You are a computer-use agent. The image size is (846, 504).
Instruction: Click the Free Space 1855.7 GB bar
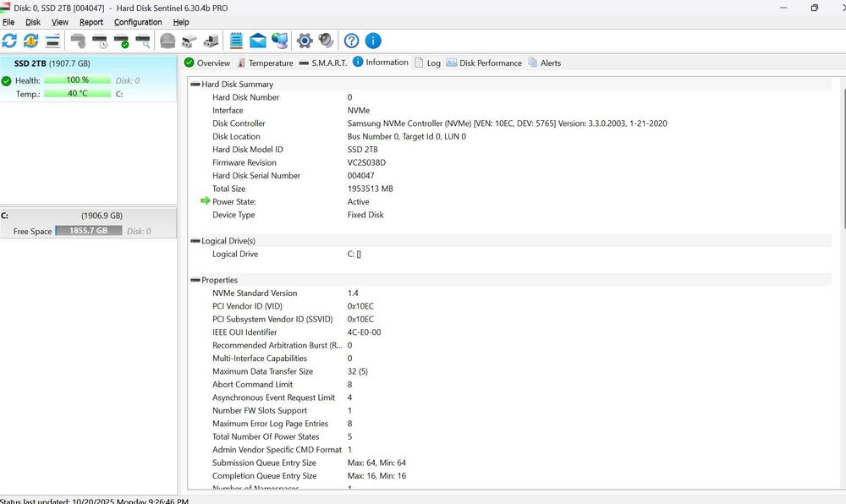pos(89,231)
